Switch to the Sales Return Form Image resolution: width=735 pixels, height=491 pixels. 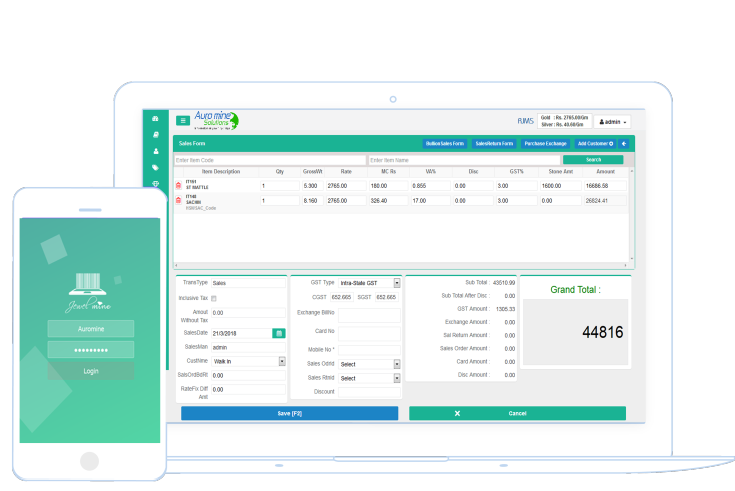tap(494, 143)
